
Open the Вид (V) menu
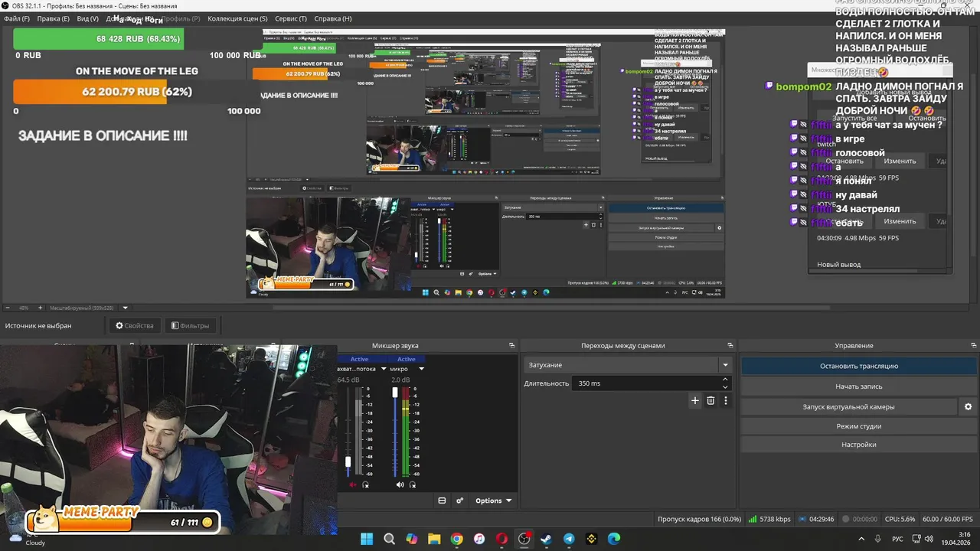coord(87,18)
